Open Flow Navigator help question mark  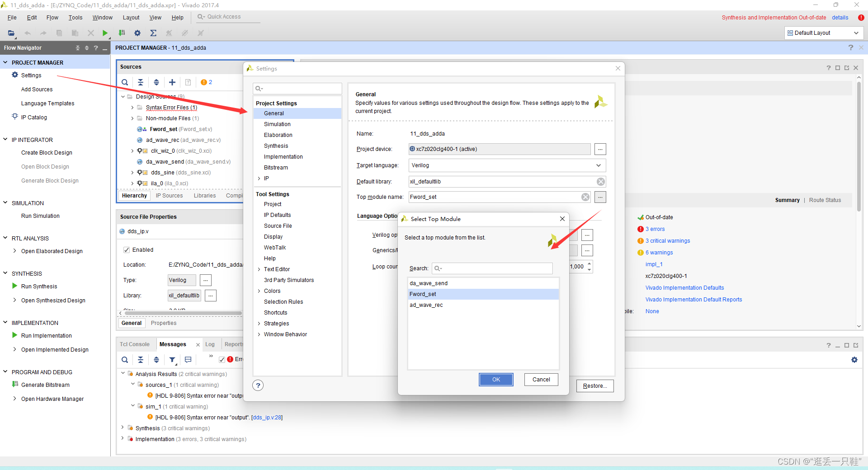tap(96, 48)
